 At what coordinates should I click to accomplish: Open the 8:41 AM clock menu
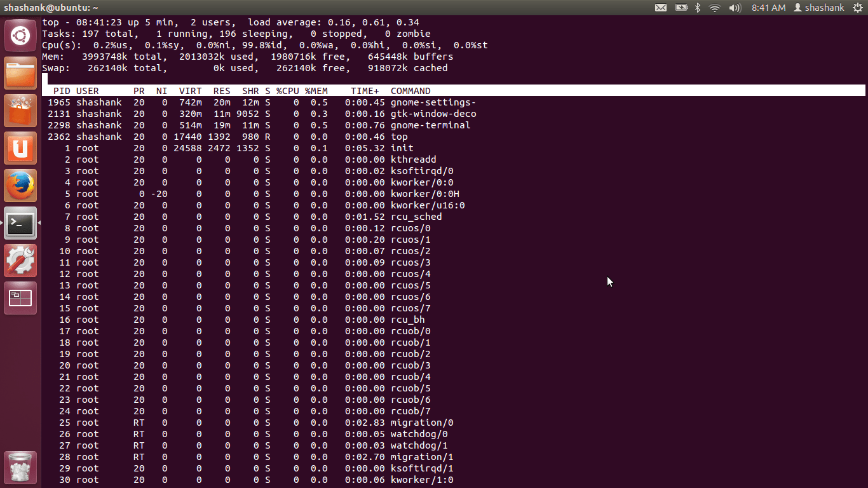768,8
